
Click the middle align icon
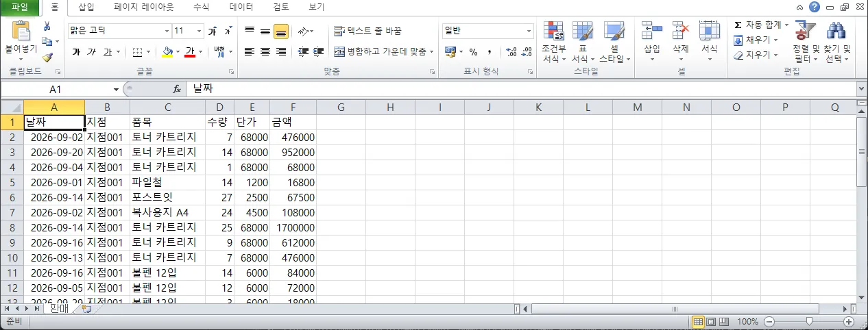click(x=265, y=31)
